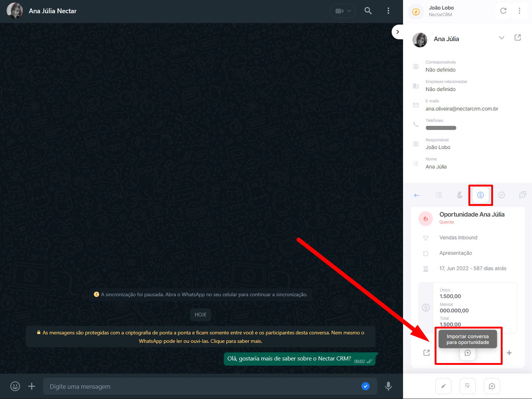This screenshot has width=532, height=399.
Task: Click the Único value 1.500,00
Action: 450,296
